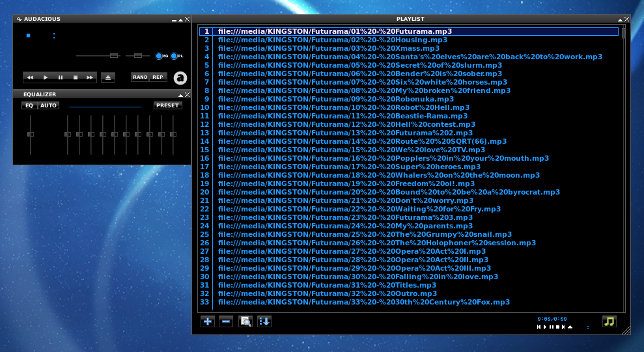Select track 22 'Waiting for Fry.mp3'
The width and height of the screenshot is (644, 352).
pyautogui.click(x=409, y=209)
